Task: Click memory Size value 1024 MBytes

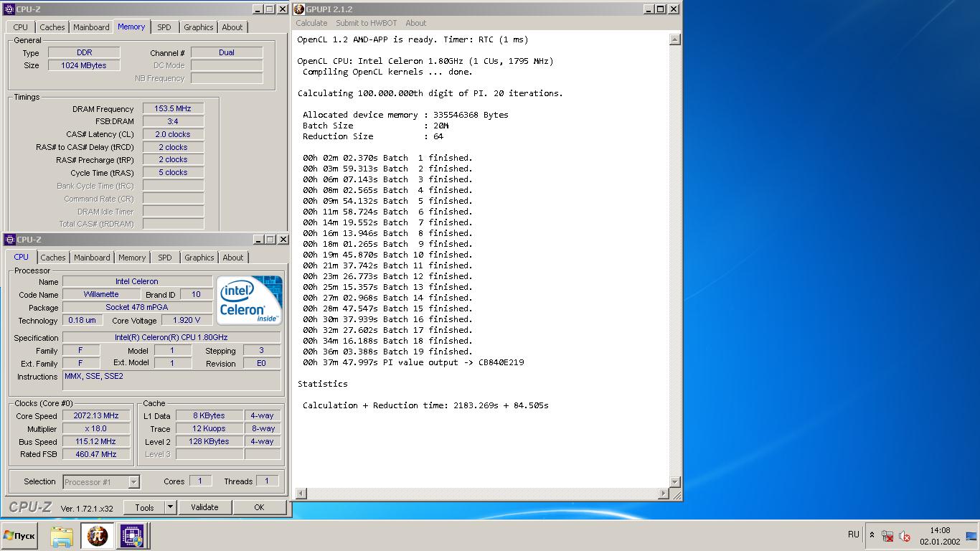Action: 84,65
